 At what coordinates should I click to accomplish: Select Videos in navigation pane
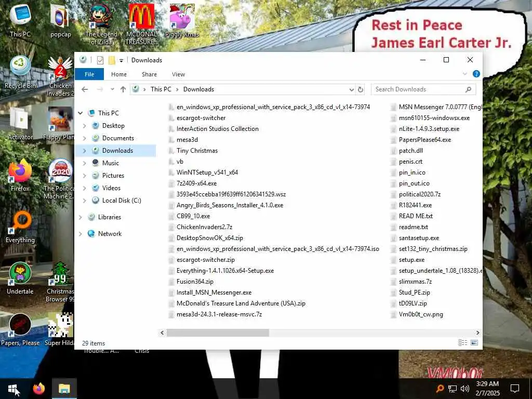point(111,188)
